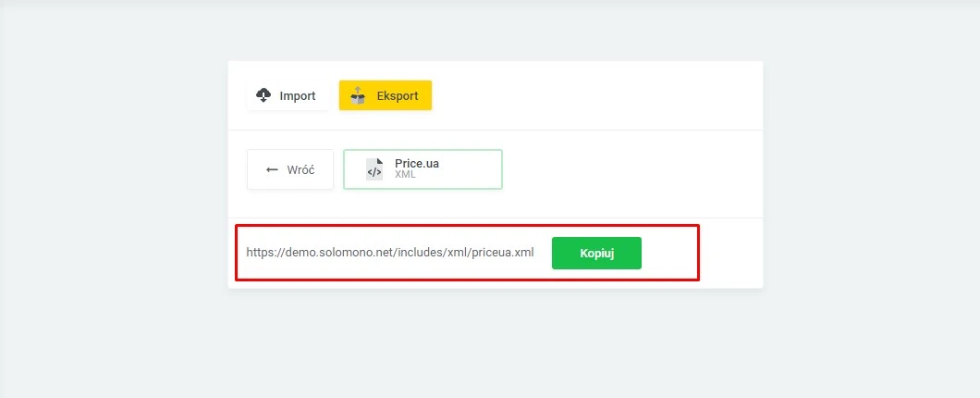This screenshot has width=980, height=398.
Task: Click the left arrow icon beside Wróć
Action: [x=272, y=169]
